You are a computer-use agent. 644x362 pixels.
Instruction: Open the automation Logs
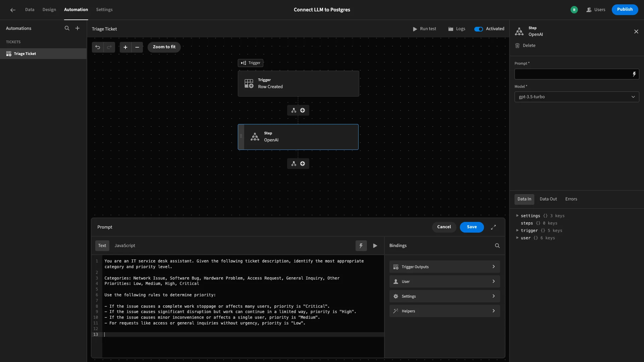point(457,29)
